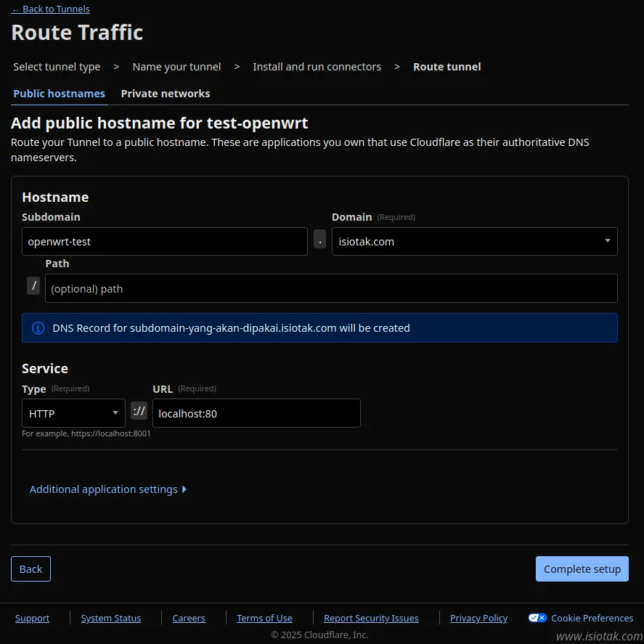Open the service Type dropdown showing HTTP
Viewport: 644px width, 644px height.
pyautogui.click(x=73, y=413)
